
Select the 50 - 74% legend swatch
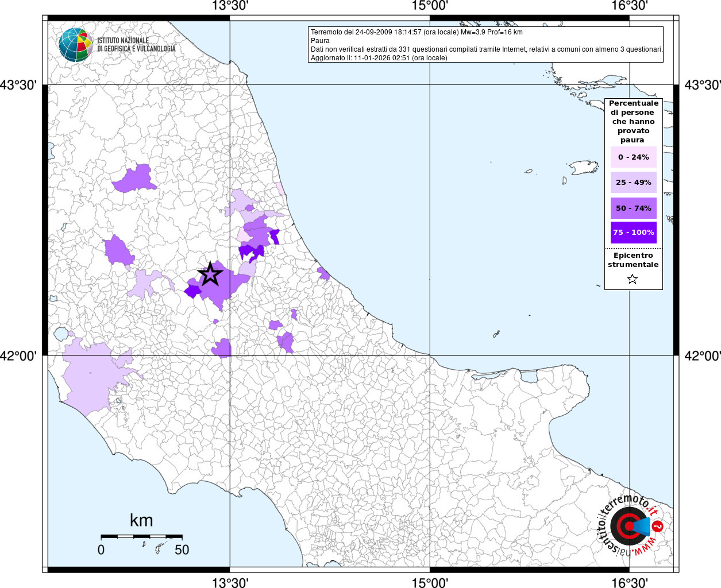633,208
